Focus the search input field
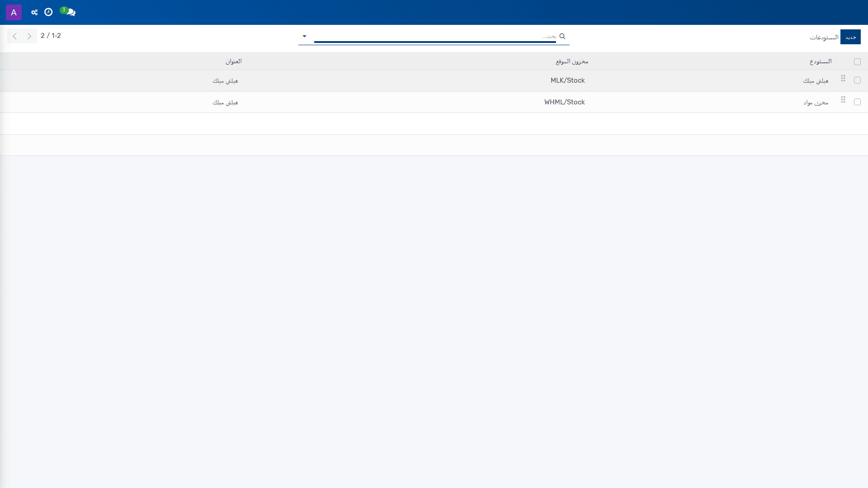The image size is (868, 488). point(435,36)
